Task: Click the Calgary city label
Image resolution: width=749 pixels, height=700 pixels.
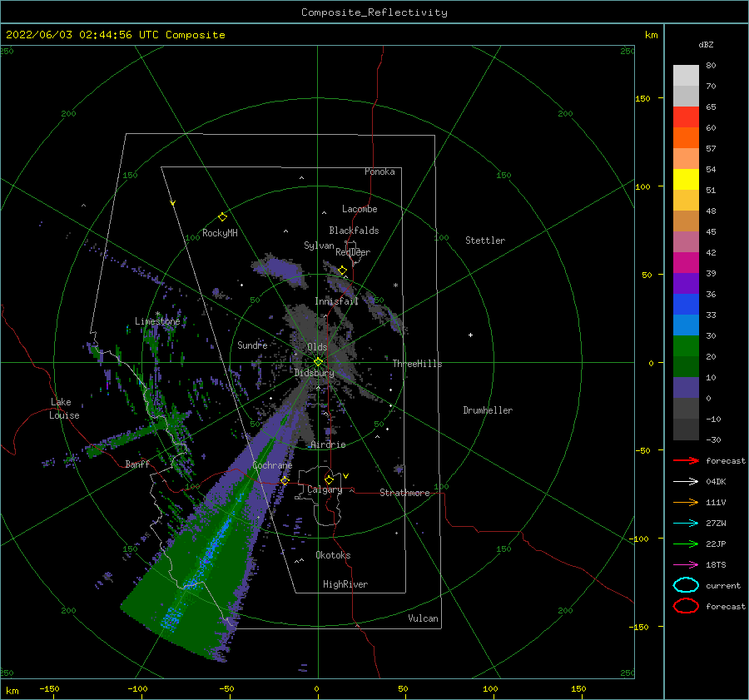Action: tap(325, 489)
